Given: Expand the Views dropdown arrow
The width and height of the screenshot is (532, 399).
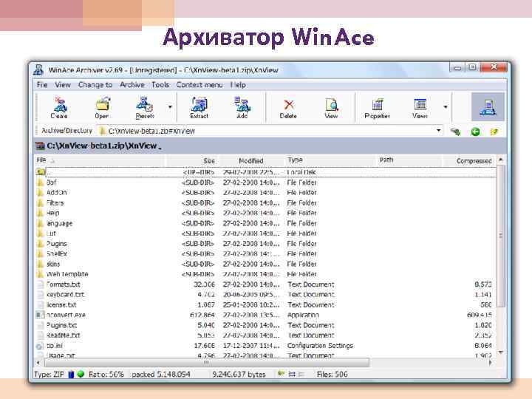Looking at the screenshot, I should pos(446,107).
